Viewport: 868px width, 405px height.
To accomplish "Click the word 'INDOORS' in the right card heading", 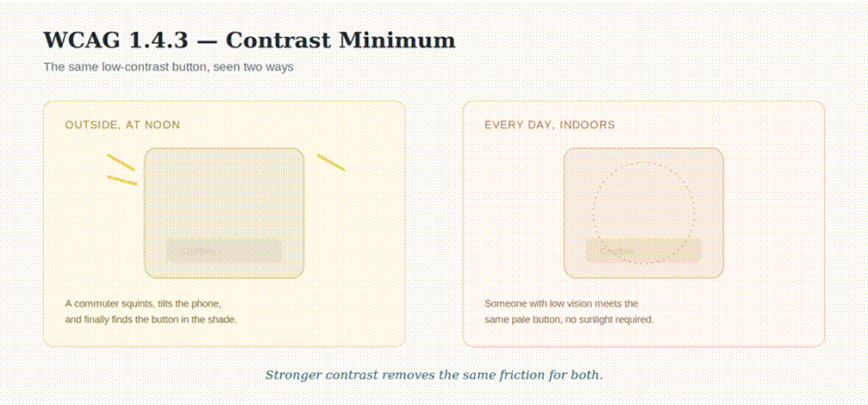I will click(x=587, y=125).
